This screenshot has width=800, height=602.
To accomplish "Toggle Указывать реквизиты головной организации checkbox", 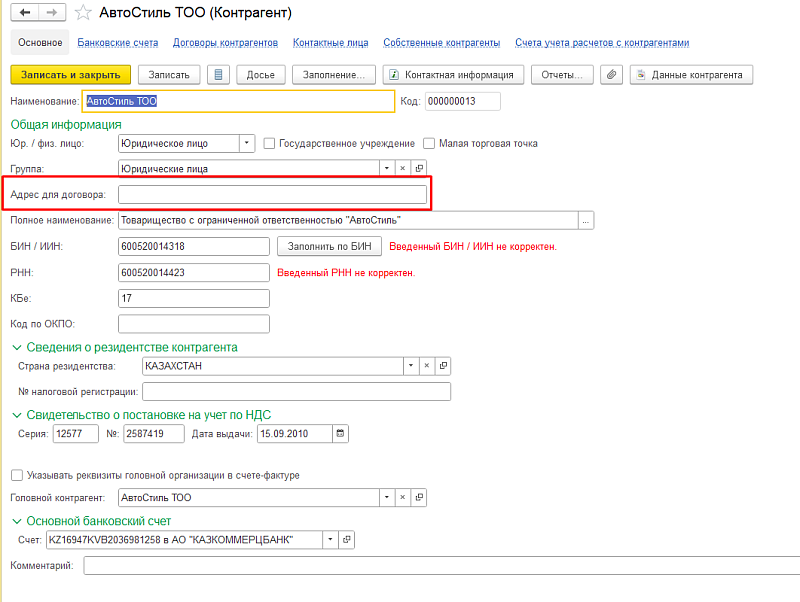I will click(16, 475).
